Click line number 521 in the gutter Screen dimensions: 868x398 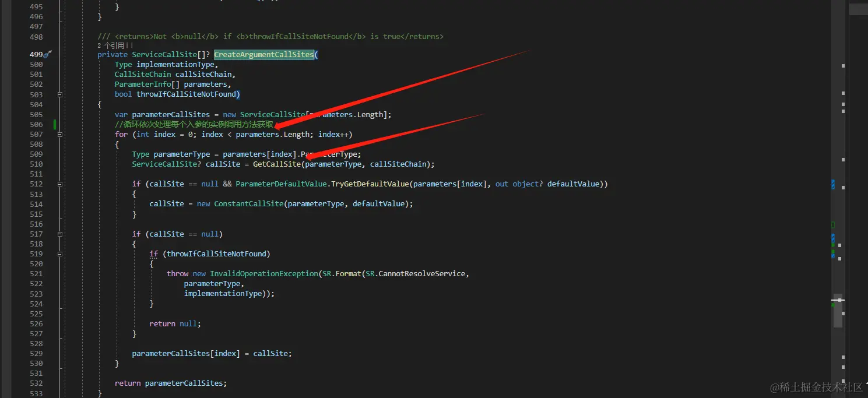pos(36,274)
